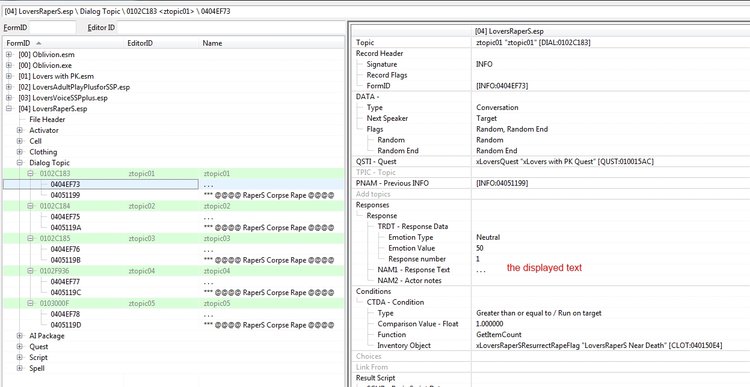
Task: Expand the [00] Oblivion.esm node
Action: coord(9,55)
